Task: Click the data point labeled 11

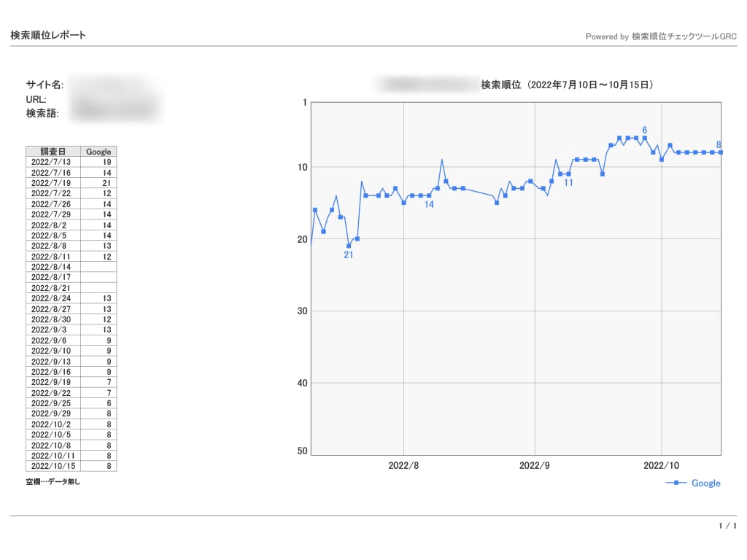Action: click(x=568, y=174)
